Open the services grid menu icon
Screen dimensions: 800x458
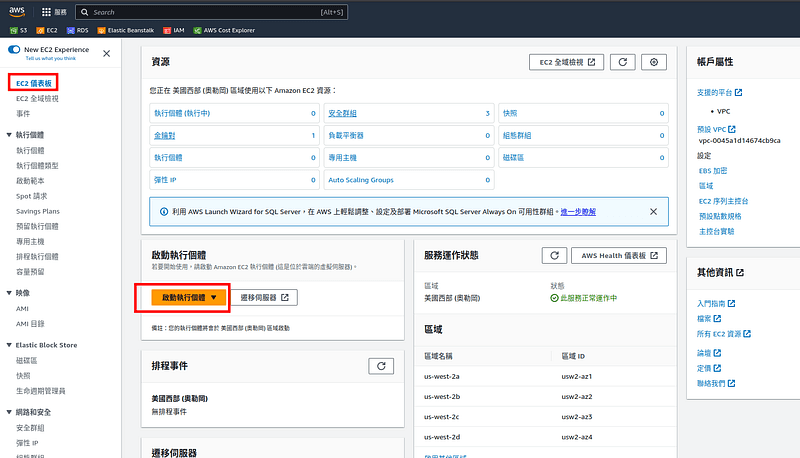coord(46,12)
